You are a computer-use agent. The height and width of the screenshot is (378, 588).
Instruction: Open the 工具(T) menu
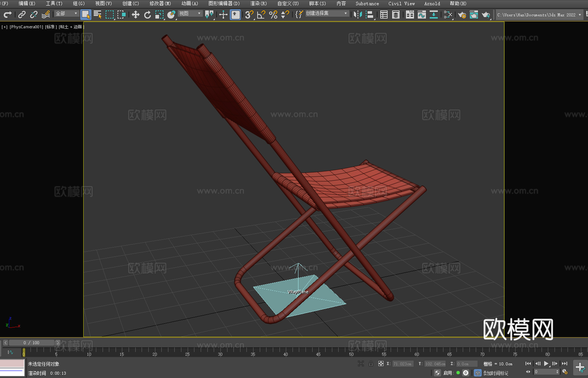pos(54,3)
